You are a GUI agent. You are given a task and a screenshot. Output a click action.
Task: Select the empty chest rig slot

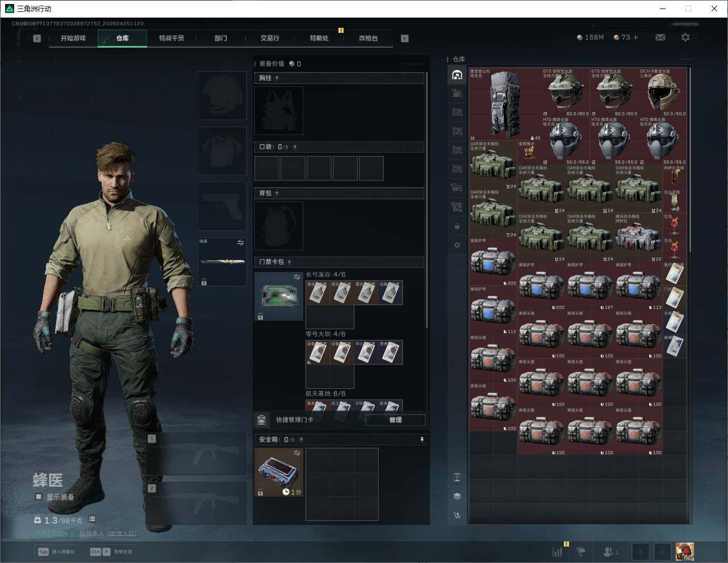coord(279,110)
